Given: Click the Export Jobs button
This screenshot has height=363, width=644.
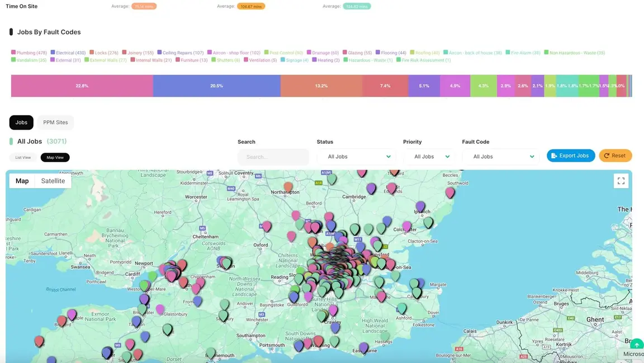Looking at the screenshot, I should (x=571, y=155).
